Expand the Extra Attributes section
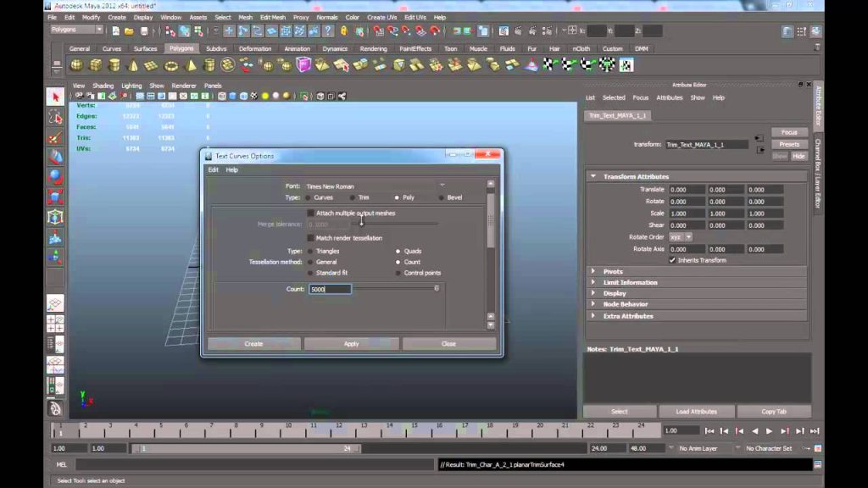The height and width of the screenshot is (488, 868). (593, 316)
